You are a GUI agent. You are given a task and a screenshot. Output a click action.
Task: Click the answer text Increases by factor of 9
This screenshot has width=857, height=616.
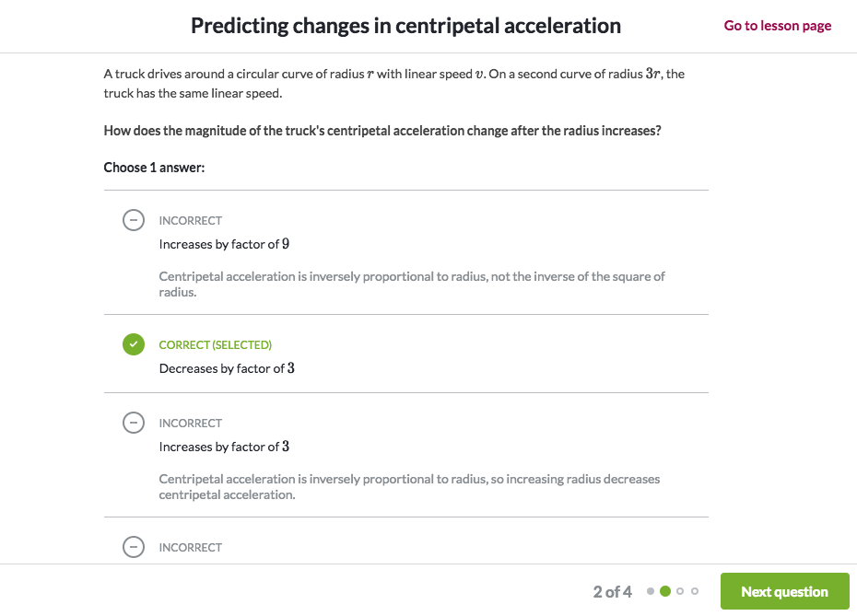[x=224, y=244]
